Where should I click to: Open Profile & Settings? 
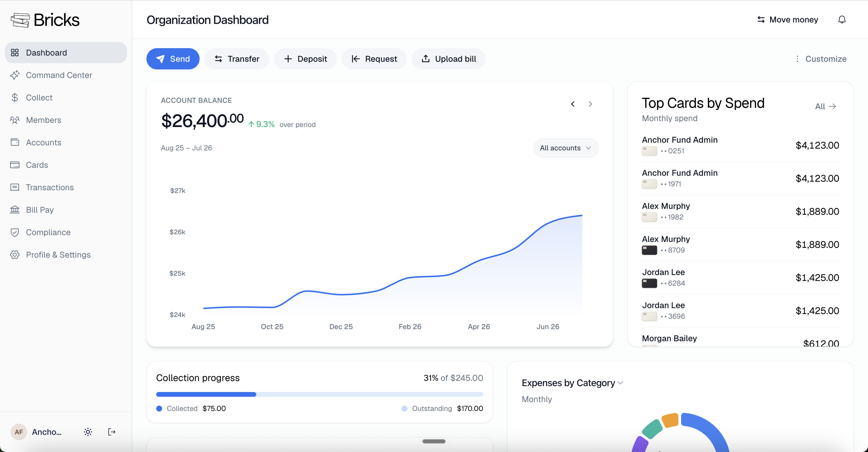point(66,254)
